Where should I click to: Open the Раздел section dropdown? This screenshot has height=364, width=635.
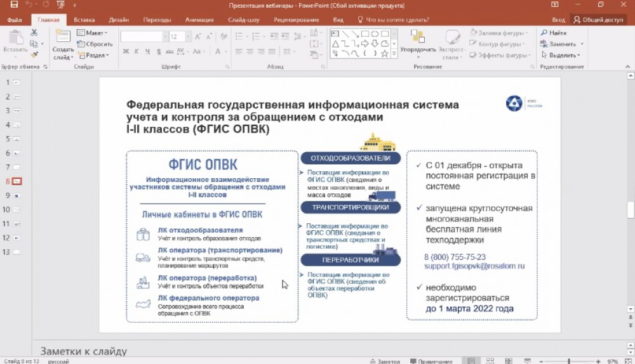93,55
